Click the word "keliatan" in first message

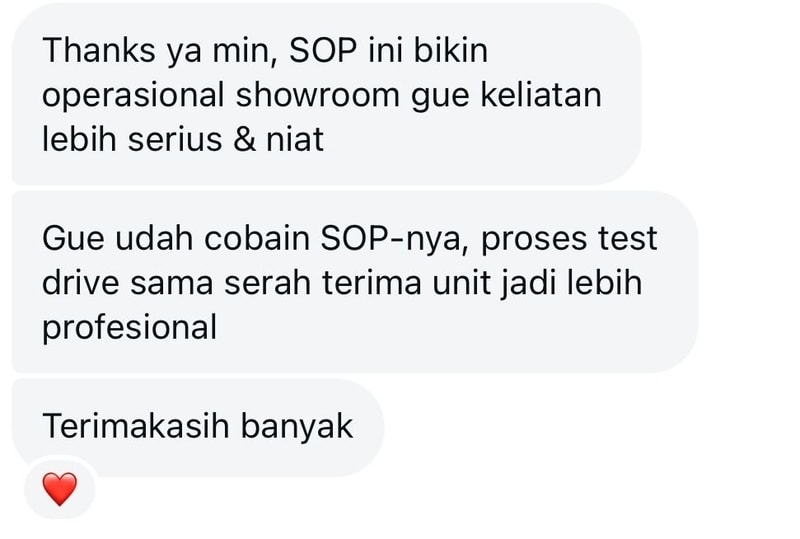point(541,95)
